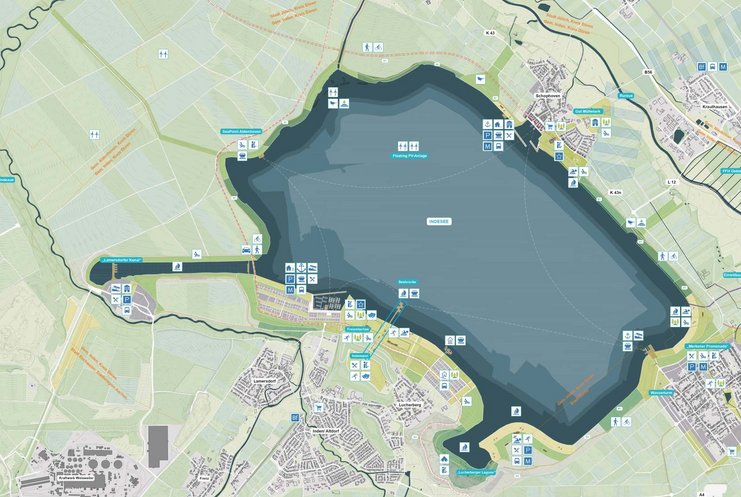Click the Schophoven town name
Viewport: 741px width, 497px height.
[x=552, y=96]
